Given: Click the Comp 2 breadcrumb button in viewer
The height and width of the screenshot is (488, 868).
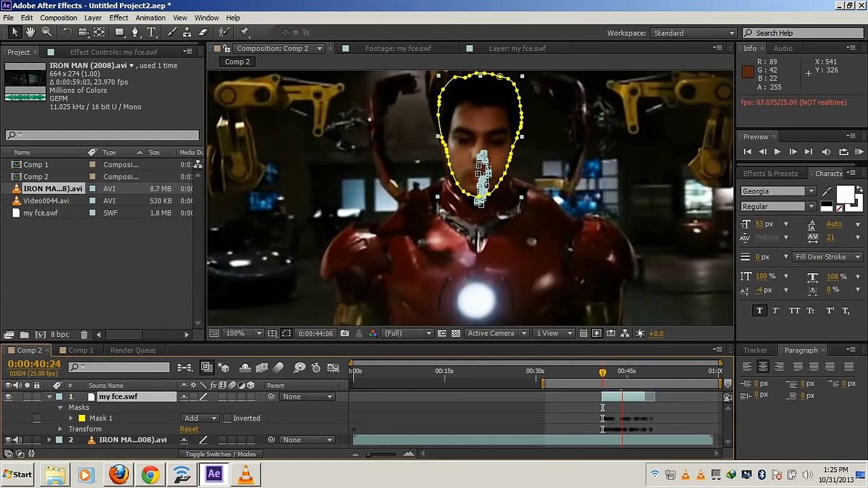Looking at the screenshot, I should pyautogui.click(x=237, y=62).
